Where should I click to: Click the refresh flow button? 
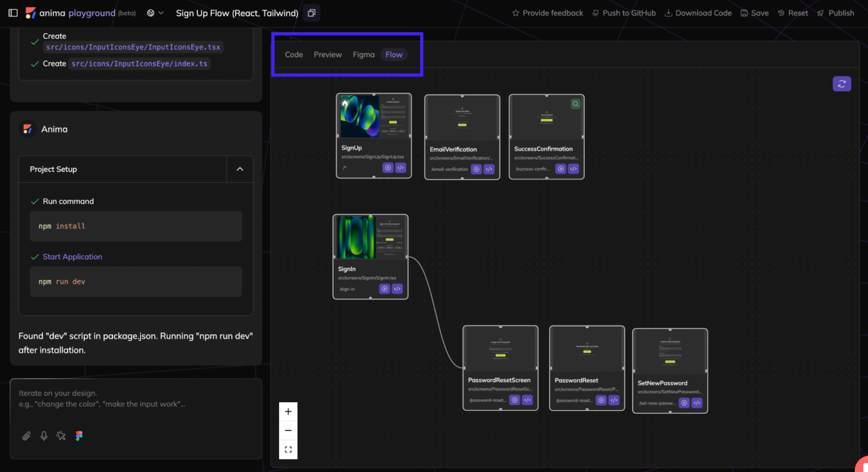tap(842, 84)
